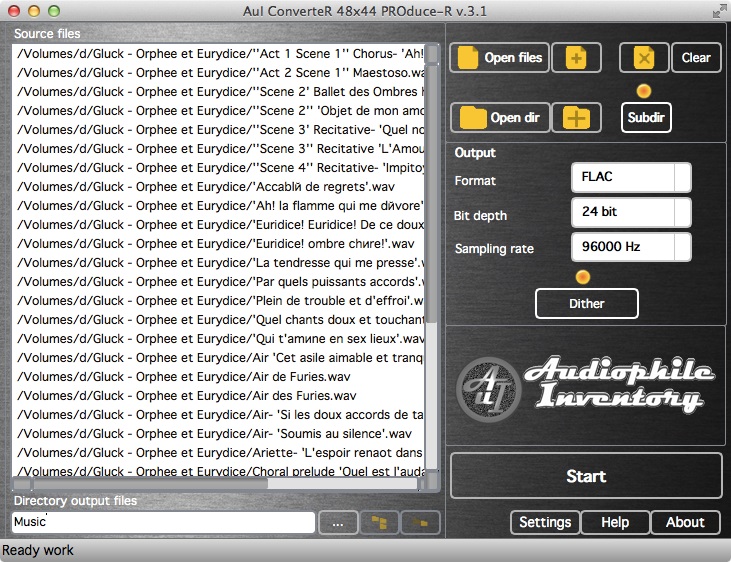Select the Air- 'Si les doux accords' row
Viewport: 731px width, 562px height.
[218, 415]
